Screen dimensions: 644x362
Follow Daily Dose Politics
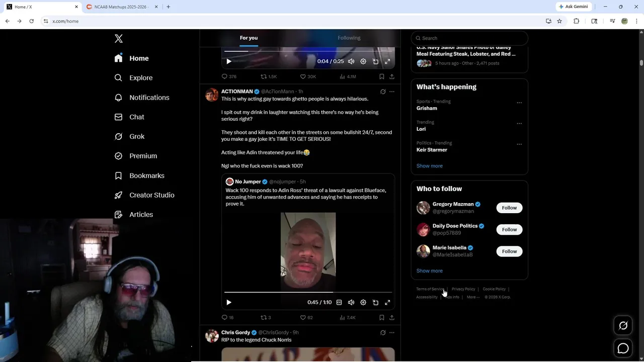pyautogui.click(x=509, y=229)
